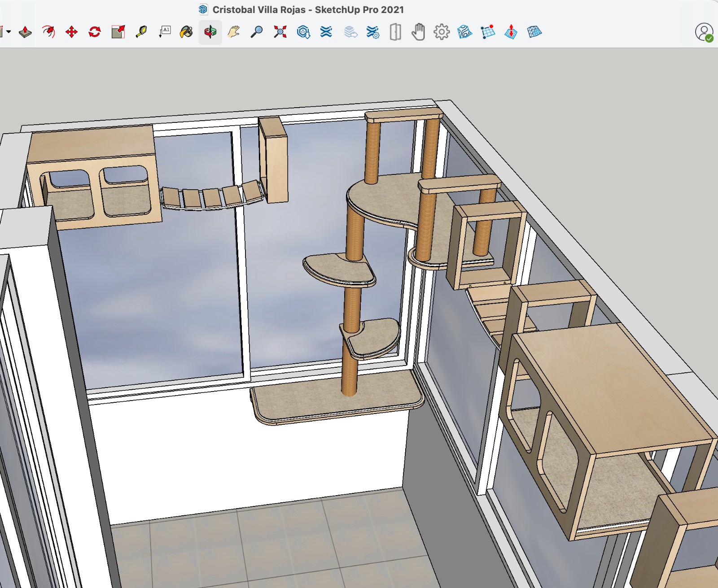The image size is (718, 588).
Task: Click the gear settings icon
Action: pyautogui.click(x=442, y=32)
